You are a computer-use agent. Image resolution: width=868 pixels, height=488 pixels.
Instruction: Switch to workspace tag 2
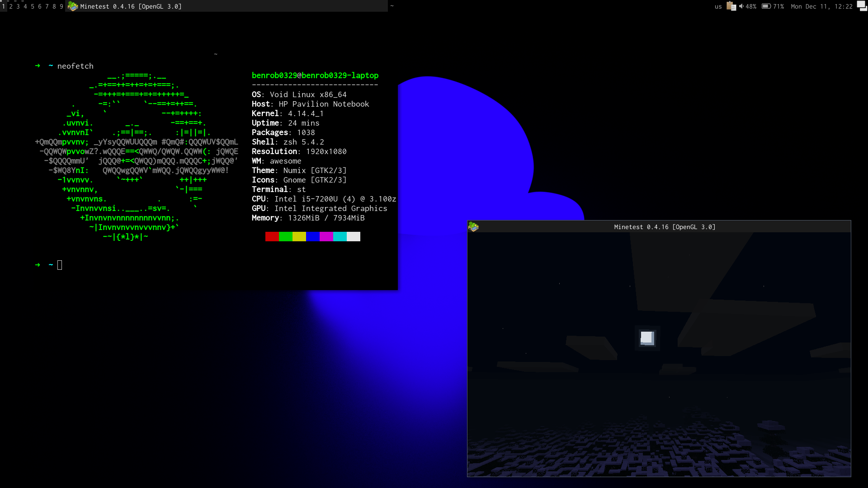click(11, 6)
